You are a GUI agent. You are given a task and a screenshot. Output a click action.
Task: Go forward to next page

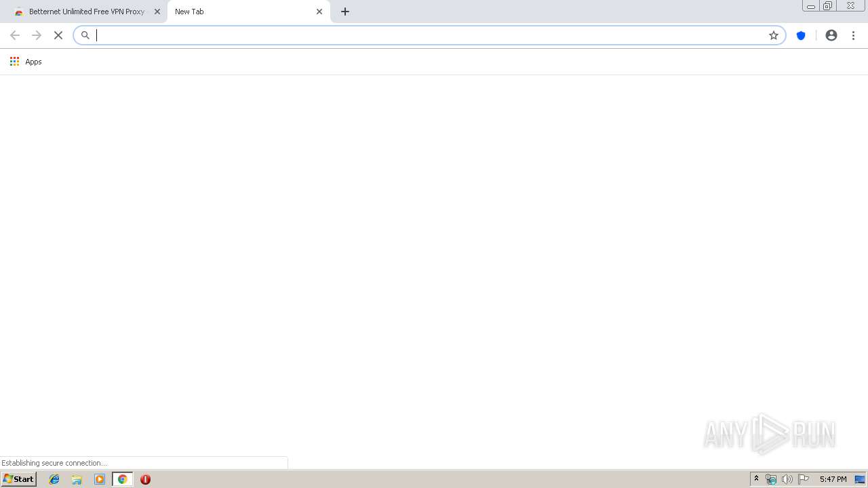(x=37, y=35)
